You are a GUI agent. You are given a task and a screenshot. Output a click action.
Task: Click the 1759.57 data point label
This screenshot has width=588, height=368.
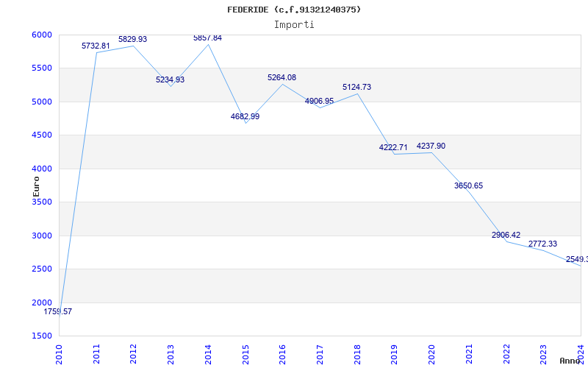pos(58,312)
